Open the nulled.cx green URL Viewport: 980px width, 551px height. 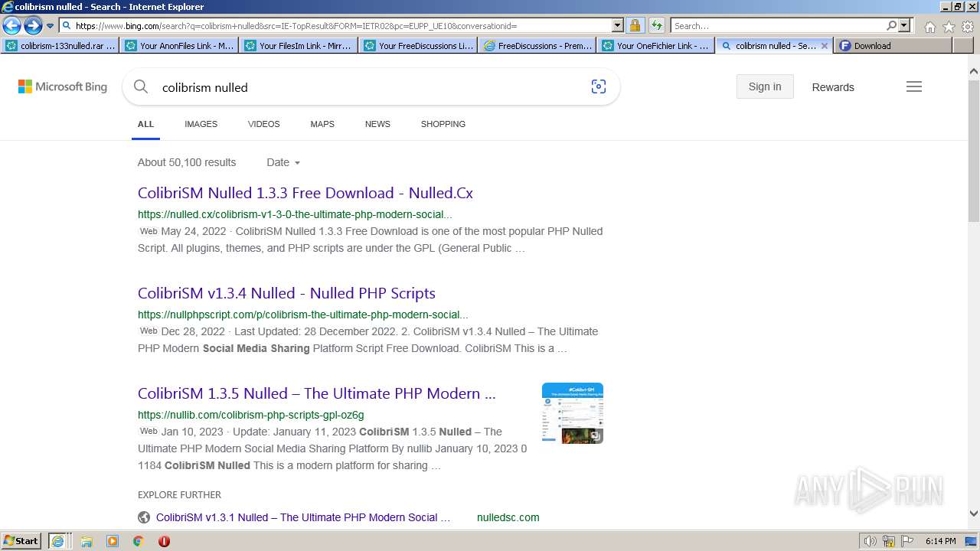click(295, 214)
